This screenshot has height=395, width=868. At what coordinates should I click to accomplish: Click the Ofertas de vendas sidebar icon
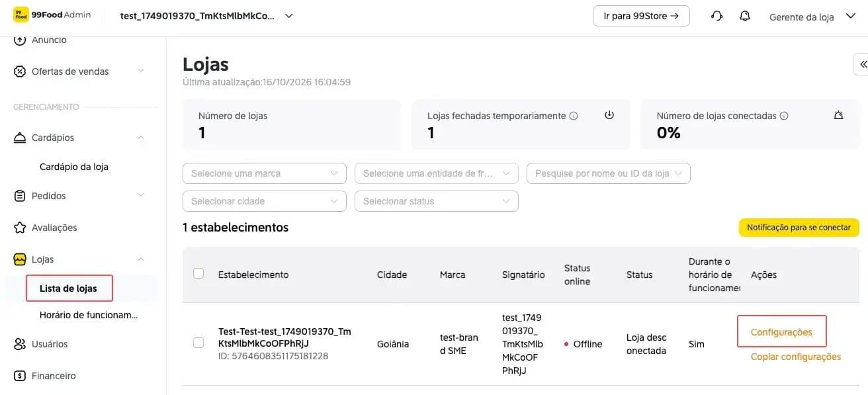pos(20,71)
